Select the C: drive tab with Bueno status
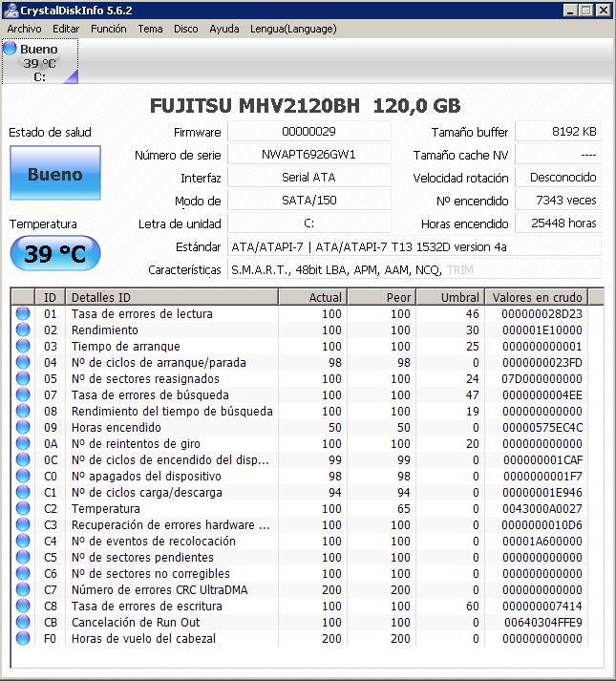The image size is (616, 681). click(40, 61)
